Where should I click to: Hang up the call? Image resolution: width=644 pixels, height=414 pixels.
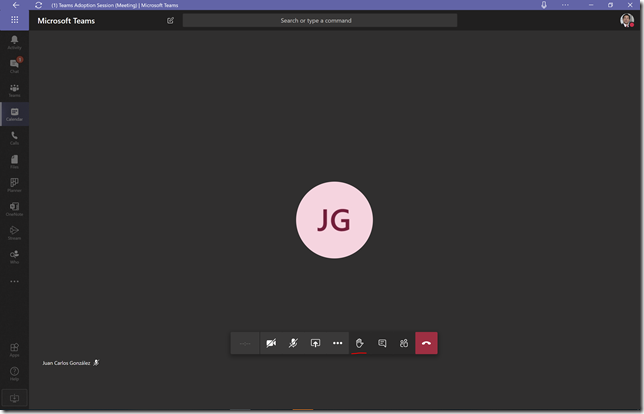(426, 343)
